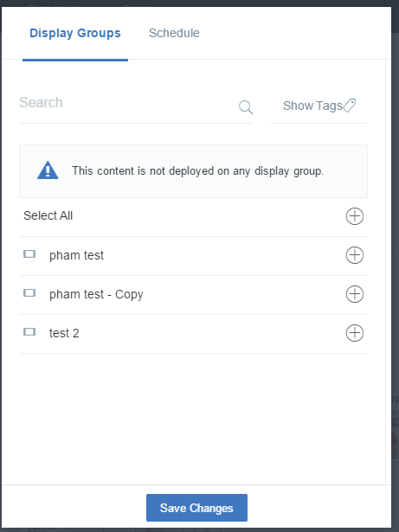
Task: Open the Schedule tab
Action: point(174,33)
